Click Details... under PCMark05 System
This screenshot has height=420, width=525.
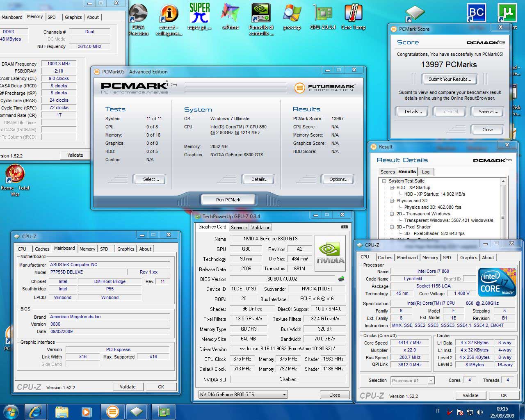tap(260, 179)
